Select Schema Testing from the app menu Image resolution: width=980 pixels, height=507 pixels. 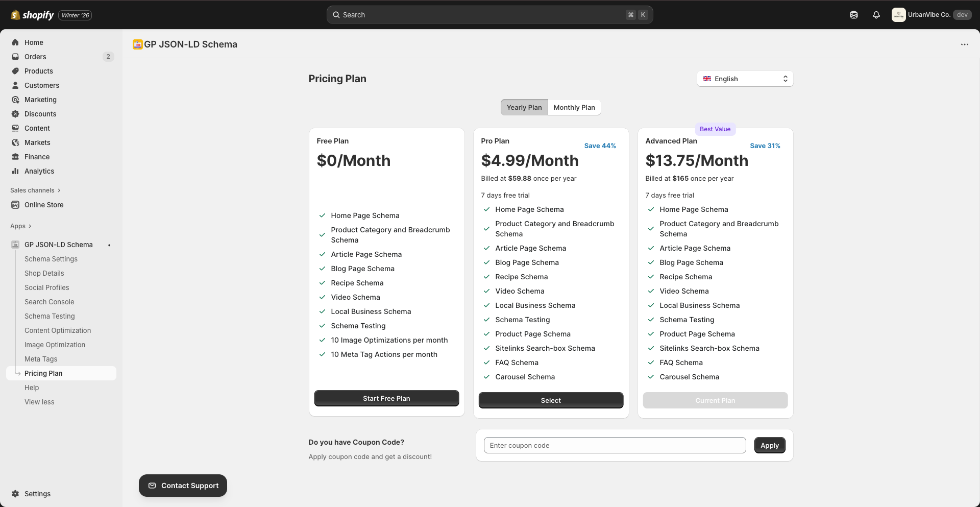click(x=50, y=316)
